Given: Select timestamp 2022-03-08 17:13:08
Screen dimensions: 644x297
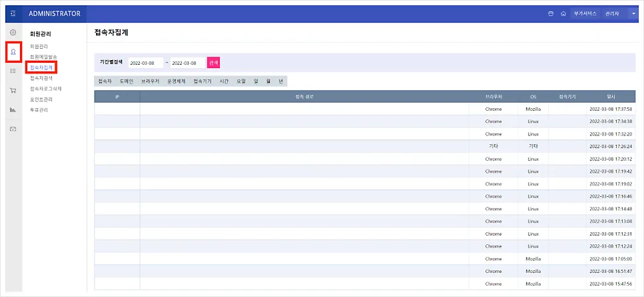Looking at the screenshot, I should click(610, 222).
